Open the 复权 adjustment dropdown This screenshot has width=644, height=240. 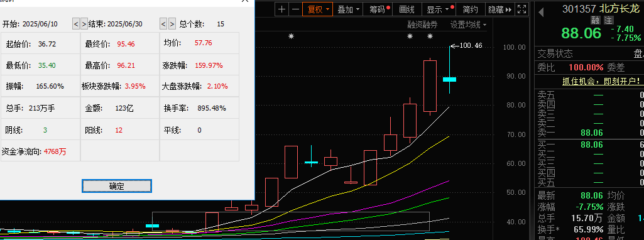coord(317,9)
